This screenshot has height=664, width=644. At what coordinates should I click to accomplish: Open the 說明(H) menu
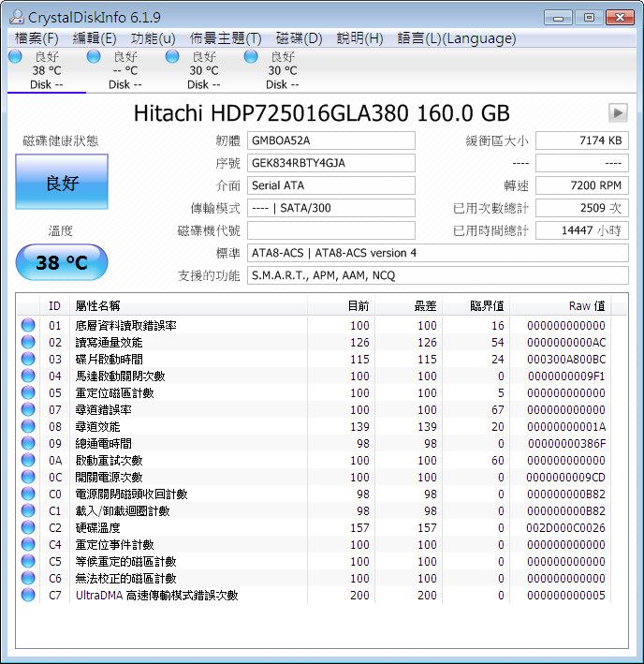(x=359, y=38)
